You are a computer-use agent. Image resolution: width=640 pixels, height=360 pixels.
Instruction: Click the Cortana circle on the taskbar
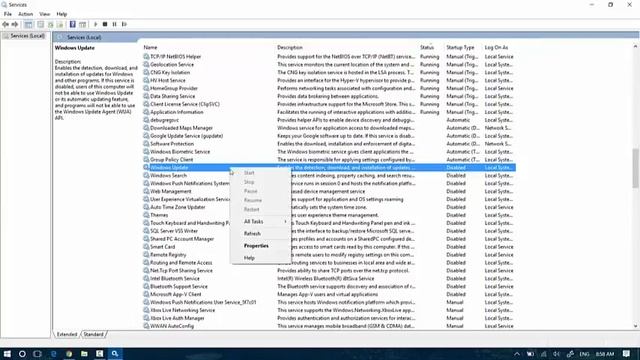coord(22,354)
